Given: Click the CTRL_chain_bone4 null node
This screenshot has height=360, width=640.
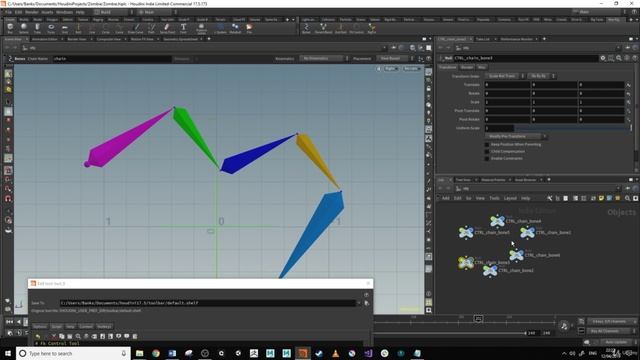Looking at the screenshot, I should 498,221.
